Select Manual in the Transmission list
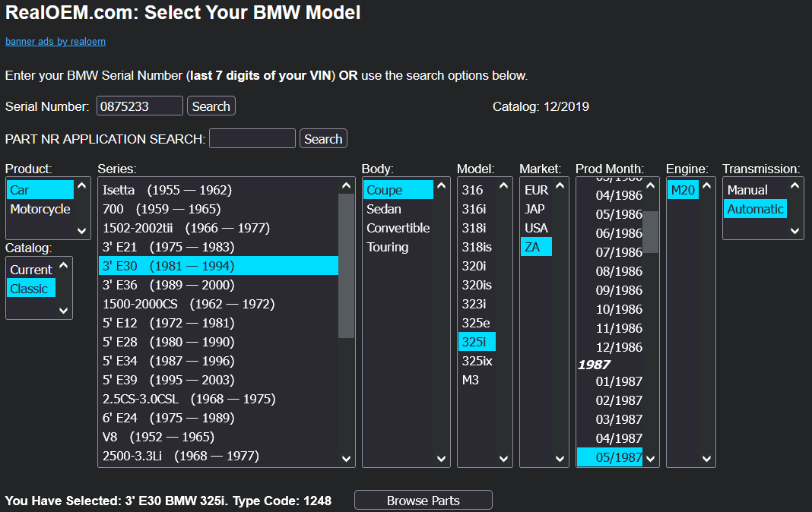The image size is (812, 512). point(747,190)
